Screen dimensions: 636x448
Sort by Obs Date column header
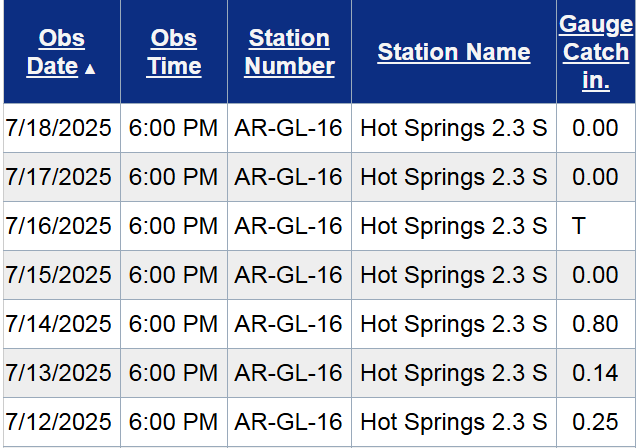point(54,52)
